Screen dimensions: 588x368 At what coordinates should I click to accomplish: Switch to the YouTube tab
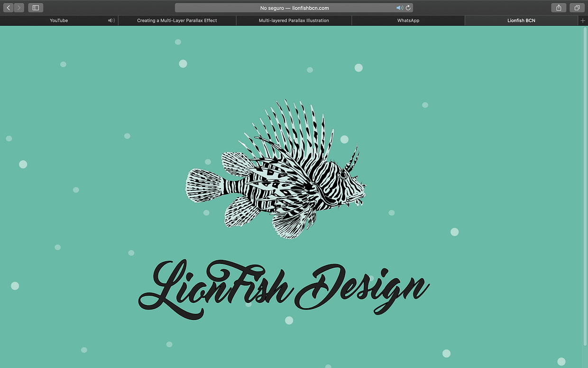(59, 20)
